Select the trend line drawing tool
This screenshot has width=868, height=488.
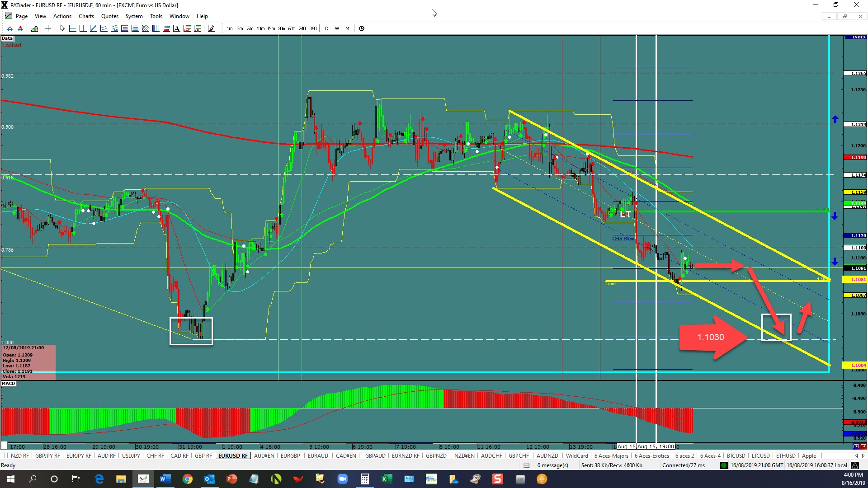(93, 28)
